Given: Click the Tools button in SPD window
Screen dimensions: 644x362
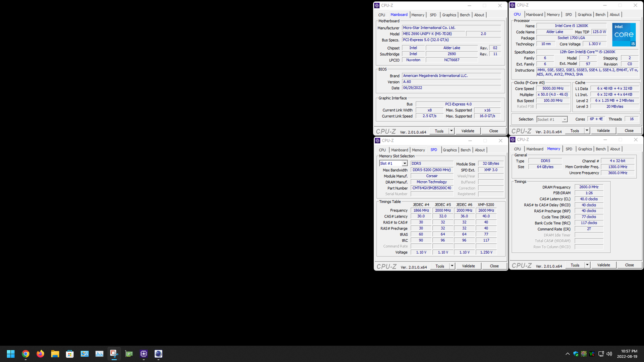Looking at the screenshot, I should click(x=440, y=266).
